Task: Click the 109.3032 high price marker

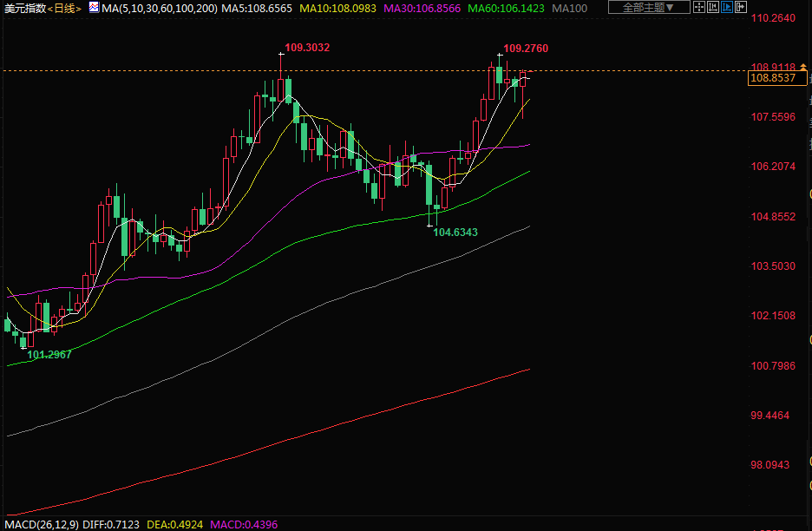Action: pyautogui.click(x=307, y=48)
